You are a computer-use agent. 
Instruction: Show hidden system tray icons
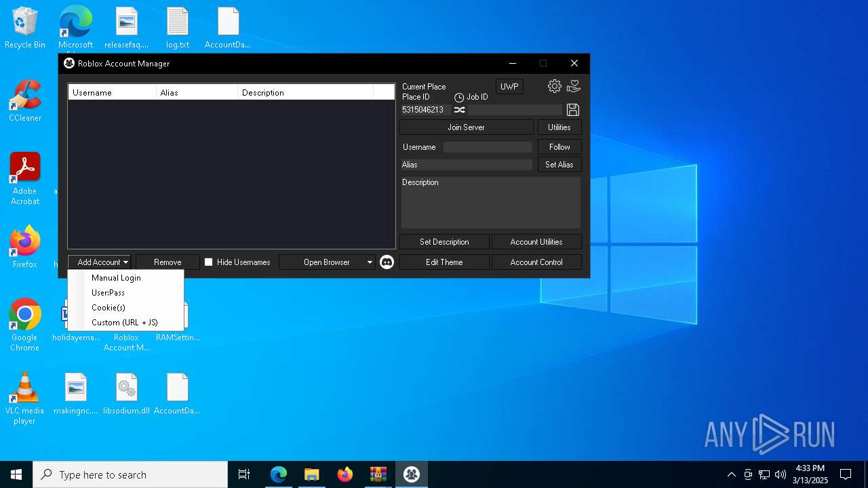731,474
